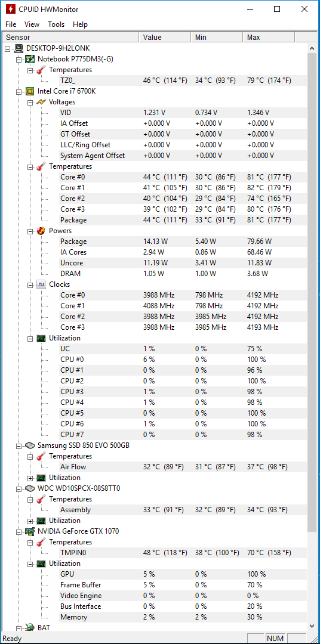Click the Max column header
Viewport: 320px width, 644px height.
pyautogui.click(x=269, y=38)
